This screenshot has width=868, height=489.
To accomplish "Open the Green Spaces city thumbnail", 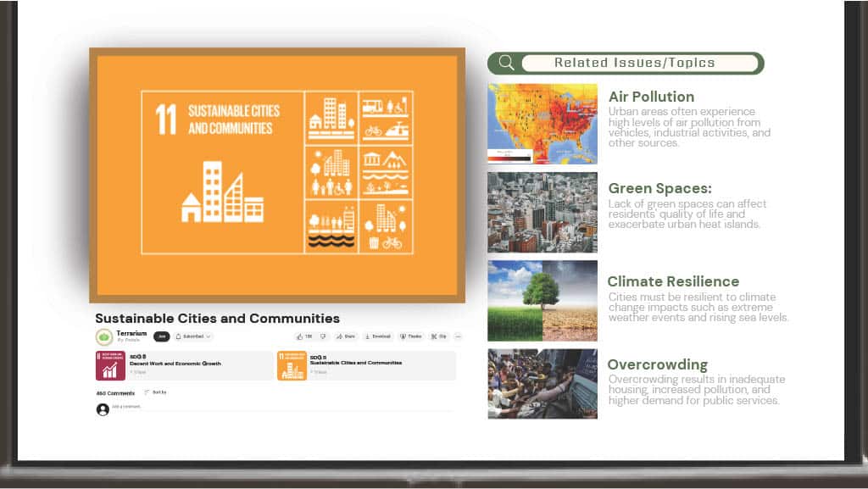I will point(542,213).
